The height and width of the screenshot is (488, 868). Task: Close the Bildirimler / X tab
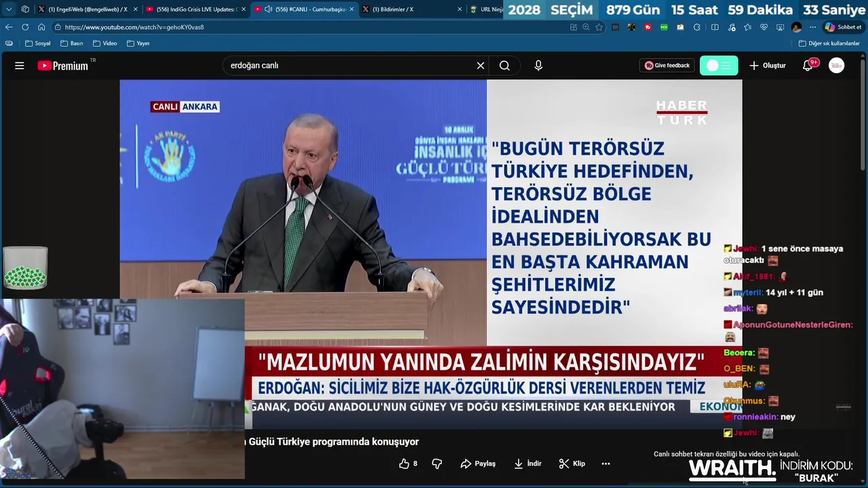tap(460, 9)
